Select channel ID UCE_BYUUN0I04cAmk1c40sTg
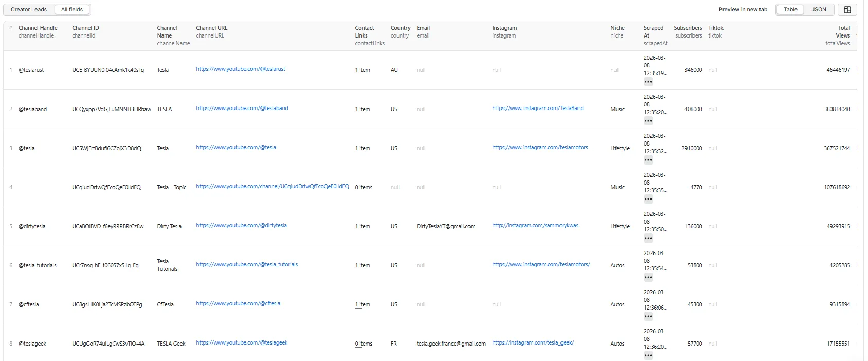868x361 pixels. (x=108, y=70)
